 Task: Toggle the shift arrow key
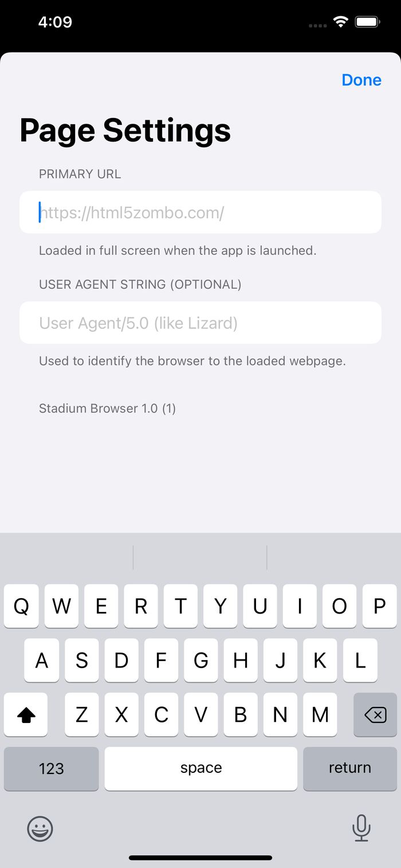[26, 714]
